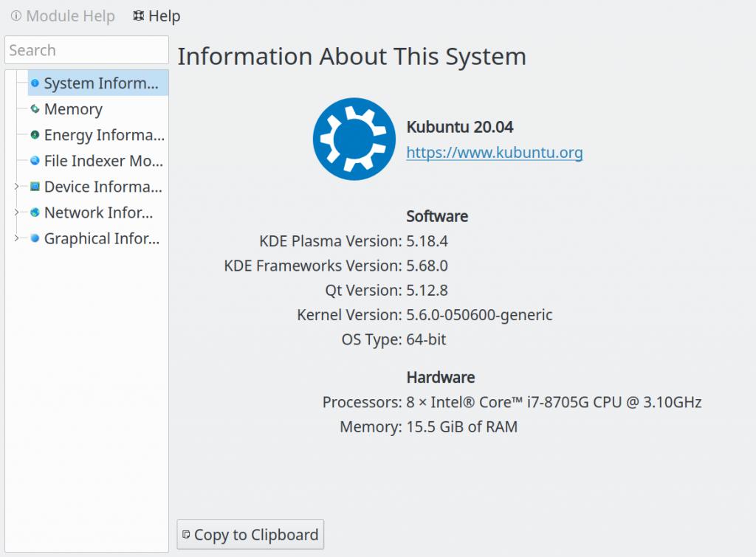Click the Graphical Information icon
The image size is (756, 557).
tap(35, 238)
